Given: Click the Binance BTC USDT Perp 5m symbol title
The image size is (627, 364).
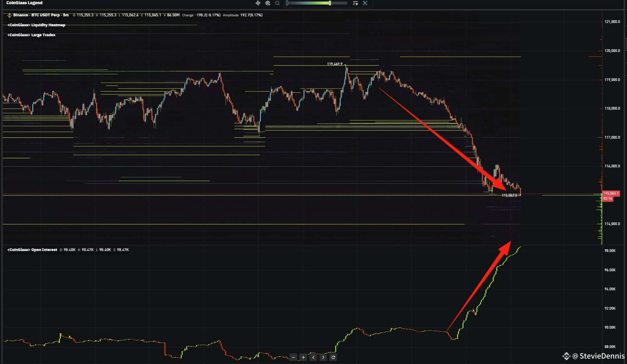Looking at the screenshot, I should tap(41, 15).
